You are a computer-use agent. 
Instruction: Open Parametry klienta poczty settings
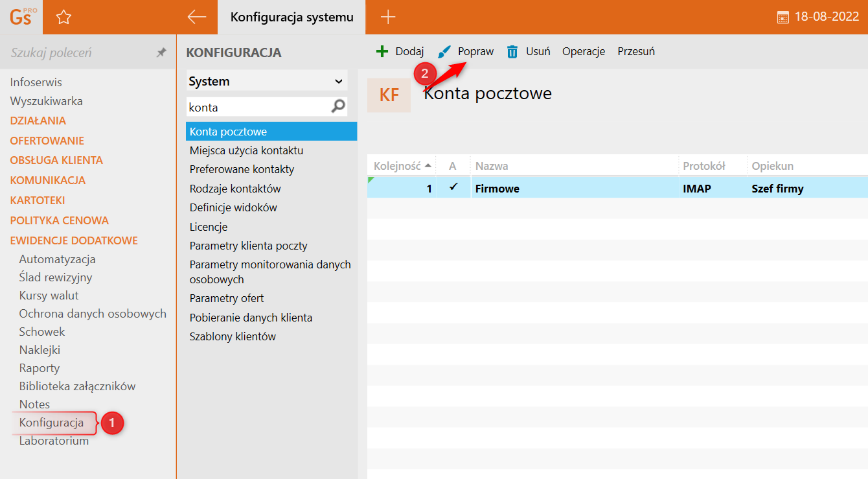248,246
